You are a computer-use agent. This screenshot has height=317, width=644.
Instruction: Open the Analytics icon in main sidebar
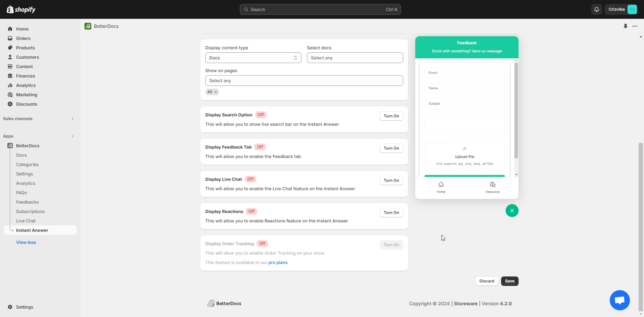(x=10, y=85)
